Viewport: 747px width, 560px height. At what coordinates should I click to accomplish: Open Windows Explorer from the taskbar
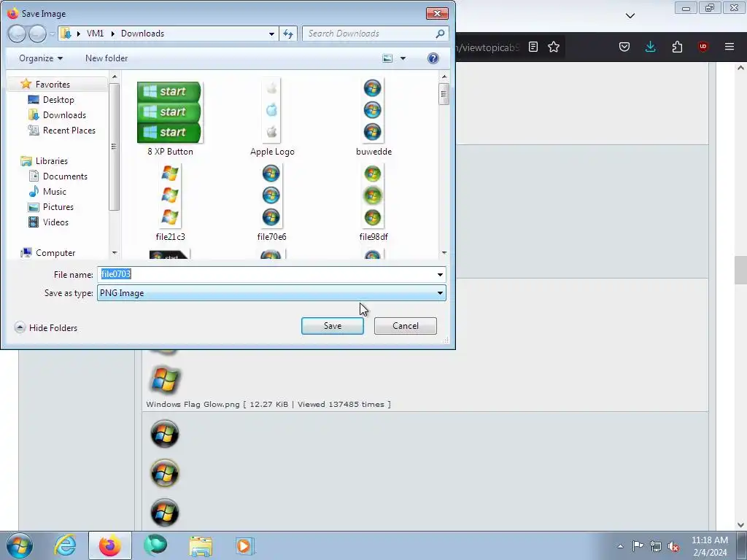pos(201,545)
